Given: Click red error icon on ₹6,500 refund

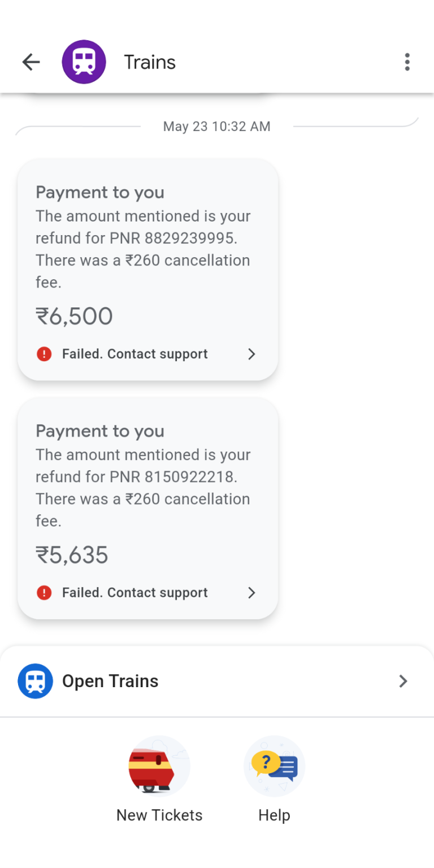Looking at the screenshot, I should 44,354.
